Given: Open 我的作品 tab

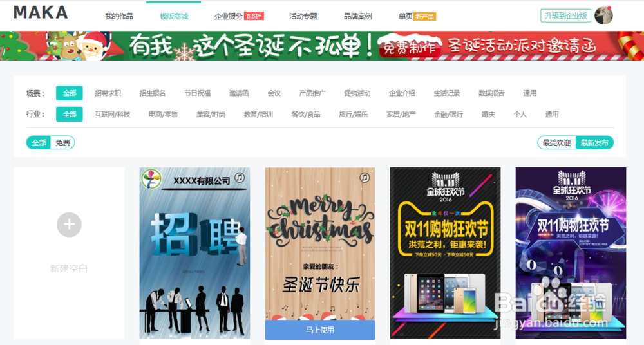Looking at the screenshot, I should coord(118,16).
